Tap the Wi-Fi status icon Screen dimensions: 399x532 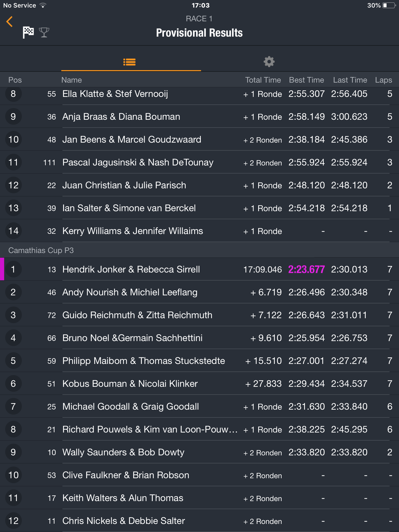(43, 5)
